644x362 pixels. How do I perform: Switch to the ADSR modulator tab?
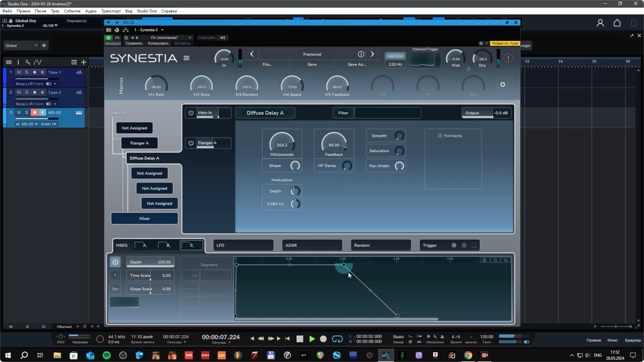pos(312,245)
